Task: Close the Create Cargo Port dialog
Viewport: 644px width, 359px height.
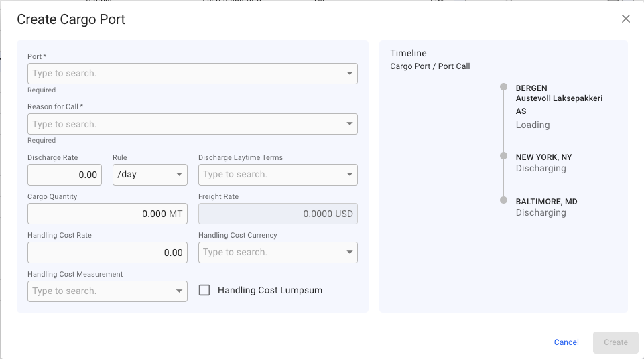Action: click(625, 19)
